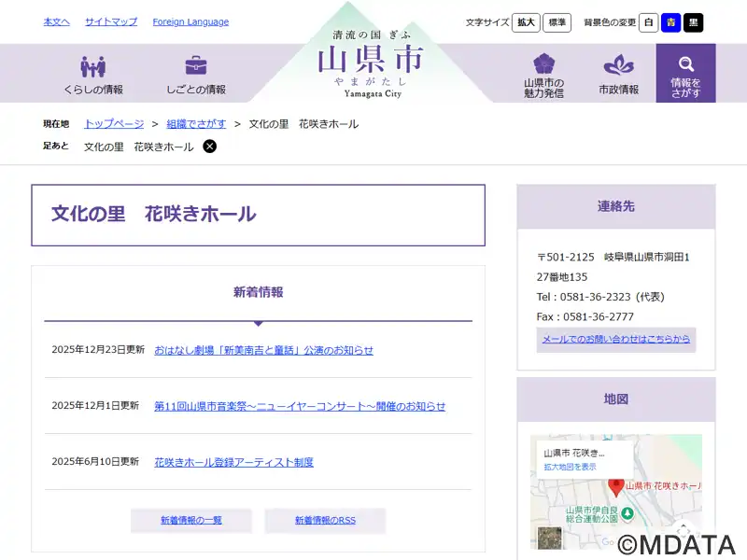Clear 足あと history with X icon
747x560 pixels.
tap(210, 147)
